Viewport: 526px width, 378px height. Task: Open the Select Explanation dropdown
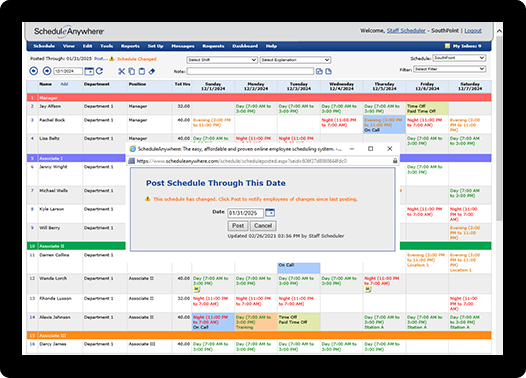(x=296, y=60)
